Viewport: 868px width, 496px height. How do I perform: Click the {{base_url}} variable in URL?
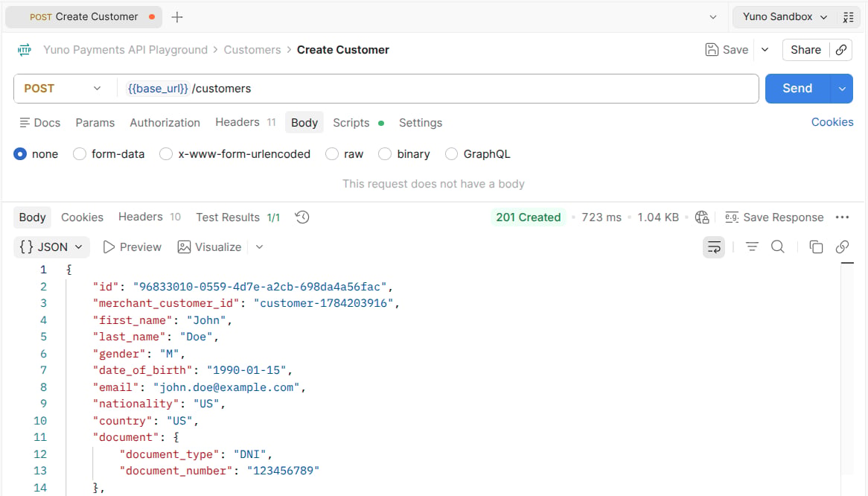pos(158,89)
